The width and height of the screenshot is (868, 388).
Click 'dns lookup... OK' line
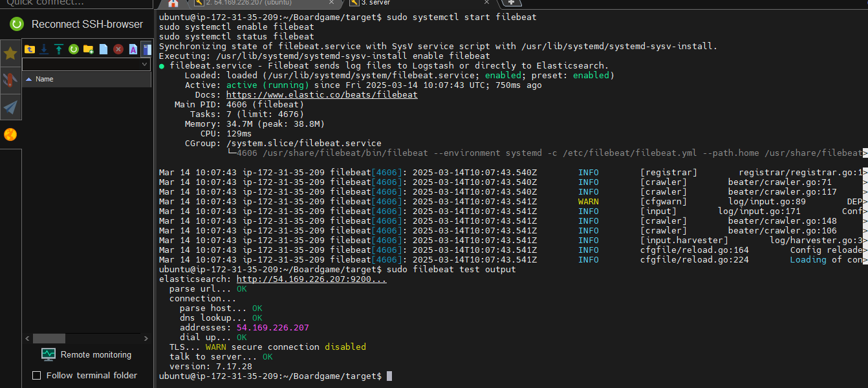pos(221,318)
